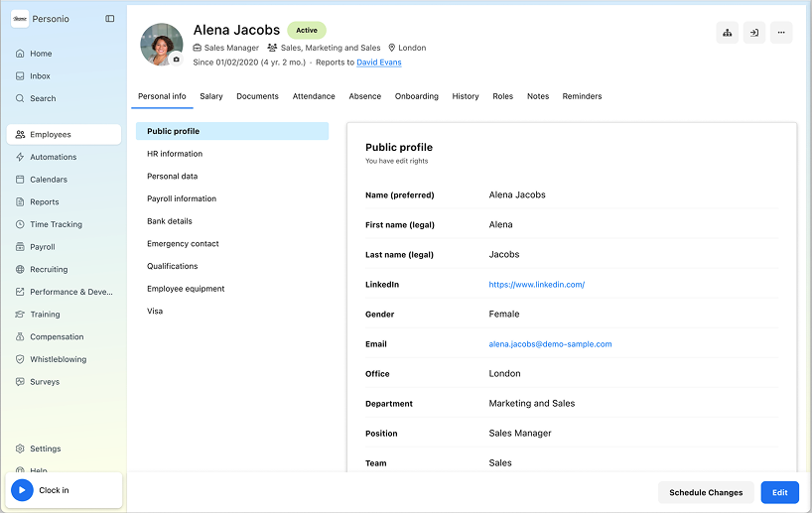Click the Gender value Female
This screenshot has width=812, height=513.
tap(504, 315)
